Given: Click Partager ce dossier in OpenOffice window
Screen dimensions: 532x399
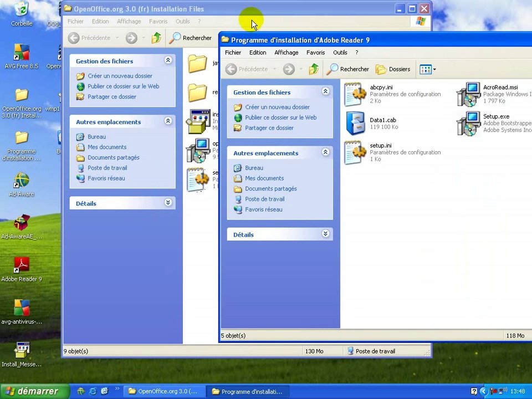Looking at the screenshot, I should [x=111, y=96].
